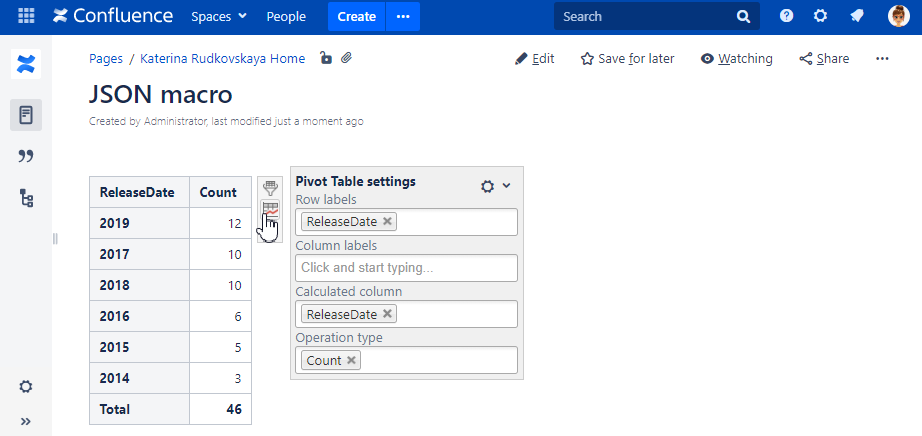
Task: Expand the sidebar with double chevron
Action: [x=26, y=421]
